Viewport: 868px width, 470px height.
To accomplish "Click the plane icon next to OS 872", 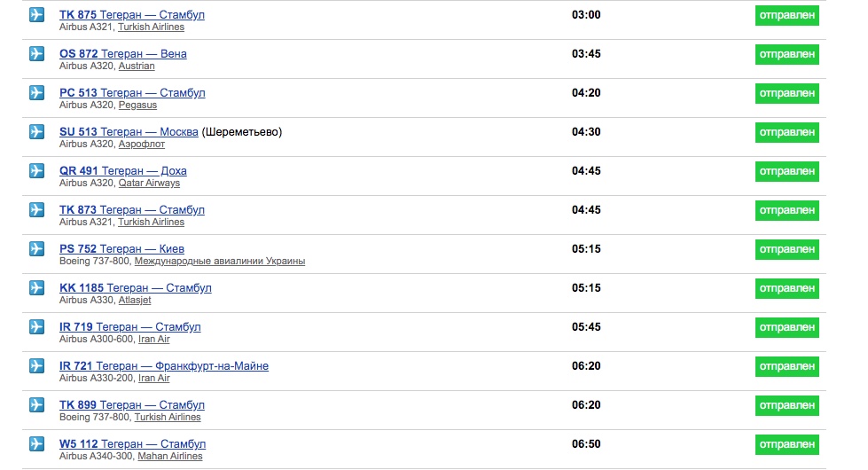I will [36, 54].
